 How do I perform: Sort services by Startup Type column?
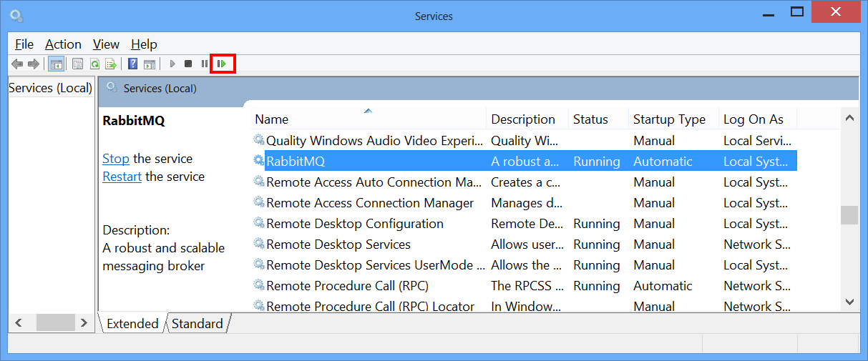pos(669,119)
